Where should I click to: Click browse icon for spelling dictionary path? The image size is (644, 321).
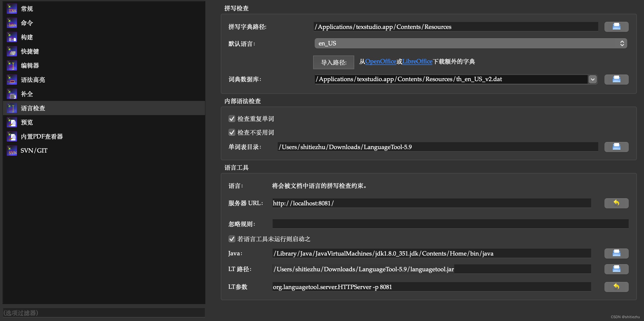point(616,27)
